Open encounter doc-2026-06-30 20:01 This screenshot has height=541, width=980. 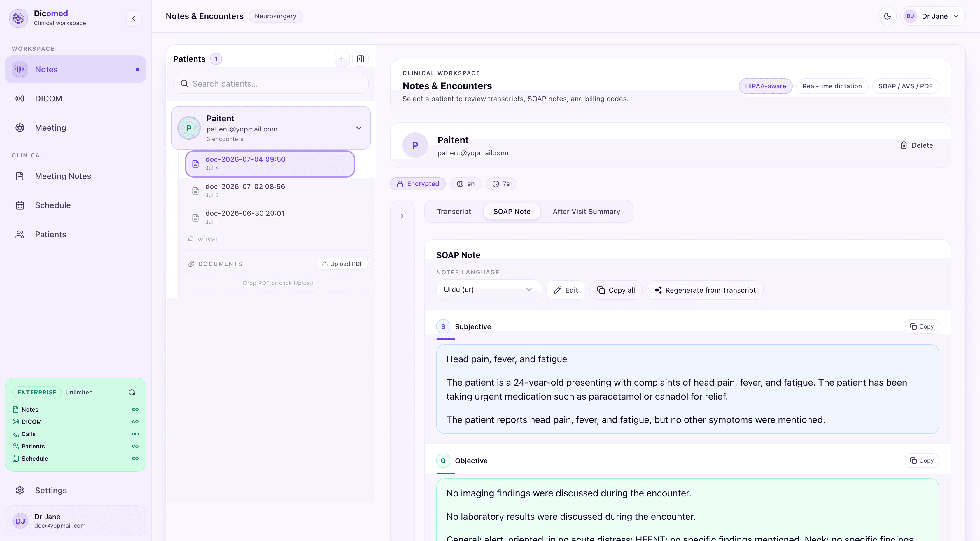(270, 217)
